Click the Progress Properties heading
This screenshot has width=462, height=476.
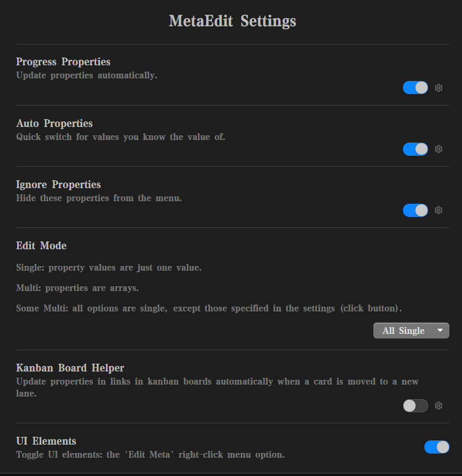click(63, 62)
